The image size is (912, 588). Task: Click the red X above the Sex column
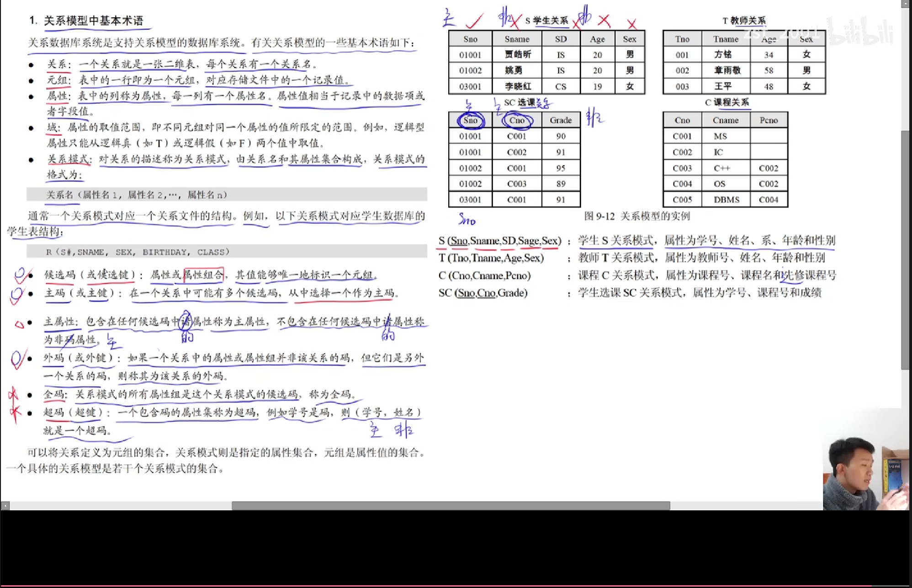(x=631, y=24)
